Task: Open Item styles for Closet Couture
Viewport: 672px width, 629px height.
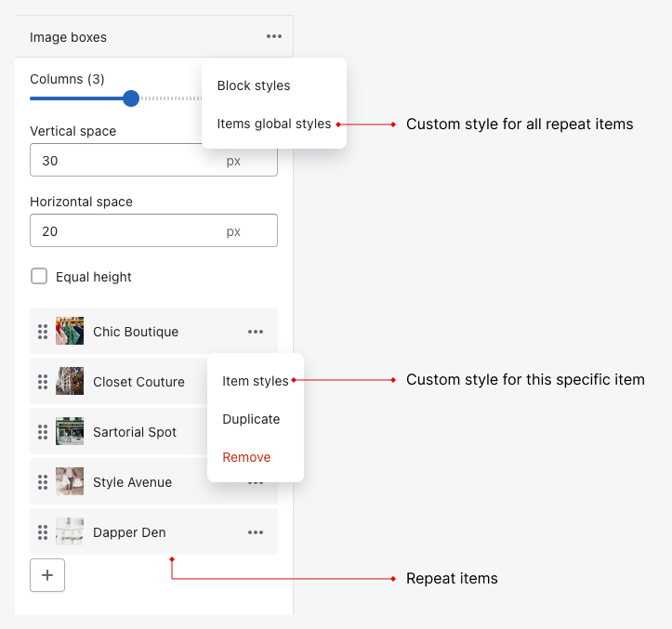Action: pos(255,381)
